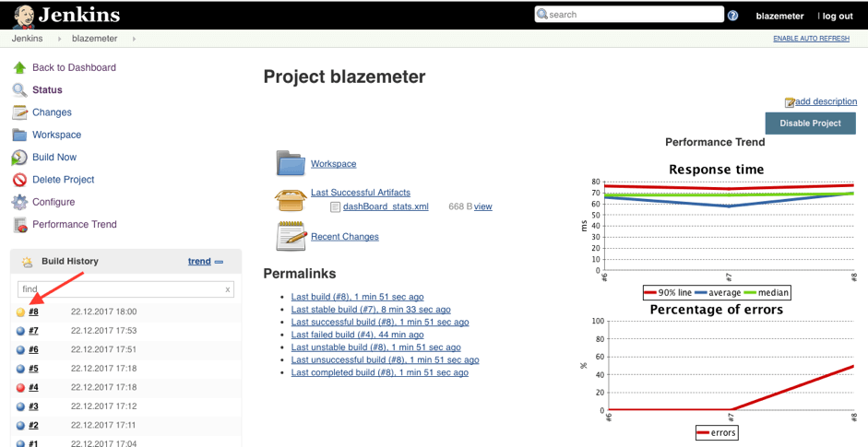Click the view link next to 668 B
The width and height of the screenshot is (868, 447).
coord(482,206)
